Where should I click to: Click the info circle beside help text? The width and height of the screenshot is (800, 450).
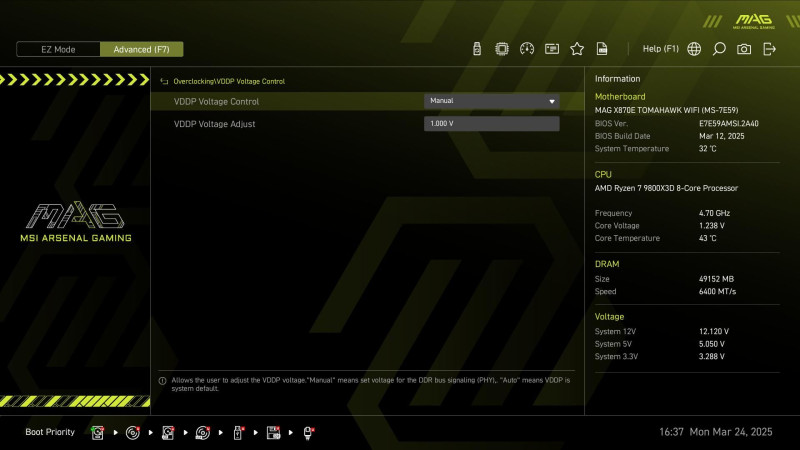162,381
